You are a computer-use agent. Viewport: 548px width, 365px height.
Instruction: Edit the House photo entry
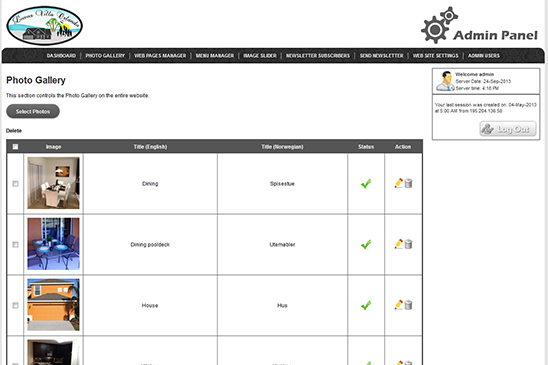[399, 305]
